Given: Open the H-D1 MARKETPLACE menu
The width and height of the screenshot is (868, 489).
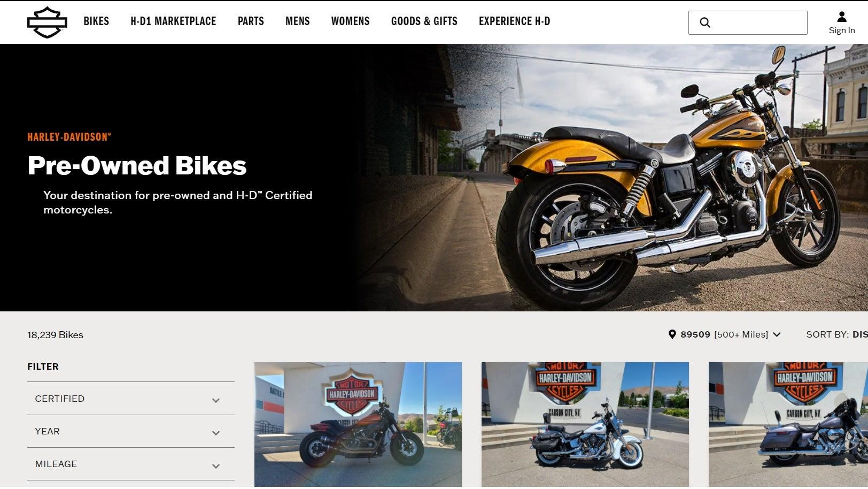Looking at the screenshot, I should coord(173,21).
